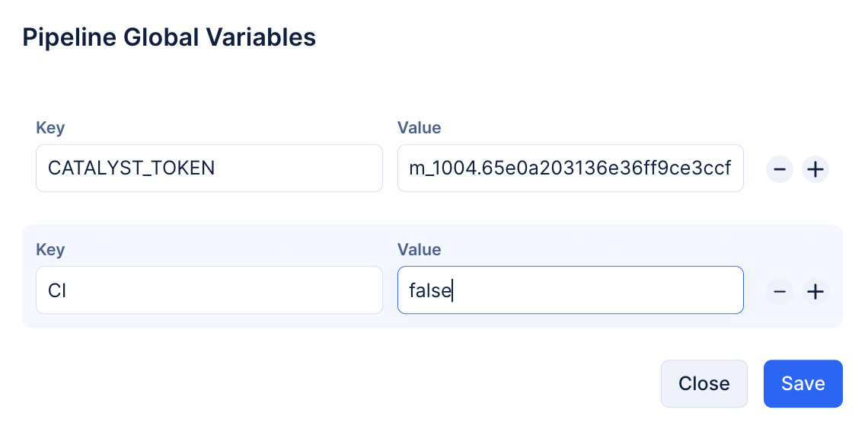This screenshot has width=868, height=429.
Task: Click the Value field containing false
Action: click(x=570, y=290)
